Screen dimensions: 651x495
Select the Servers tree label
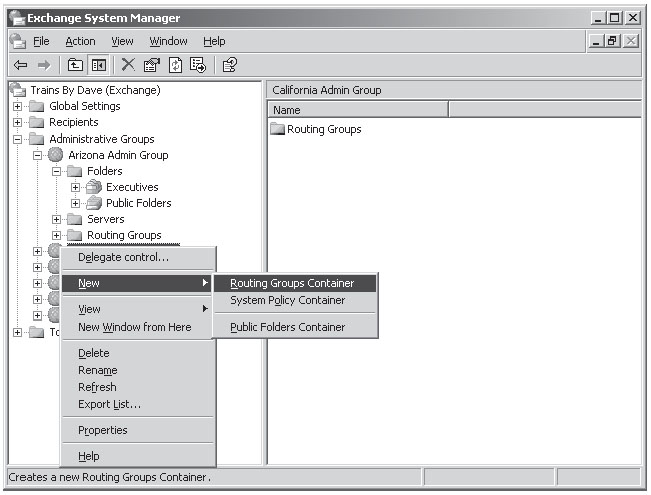[x=105, y=219]
